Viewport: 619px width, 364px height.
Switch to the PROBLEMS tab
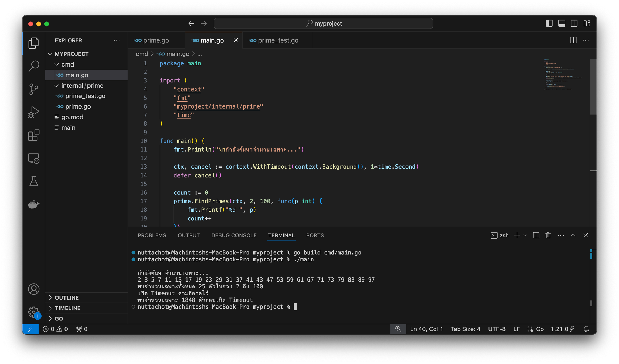[x=152, y=235]
